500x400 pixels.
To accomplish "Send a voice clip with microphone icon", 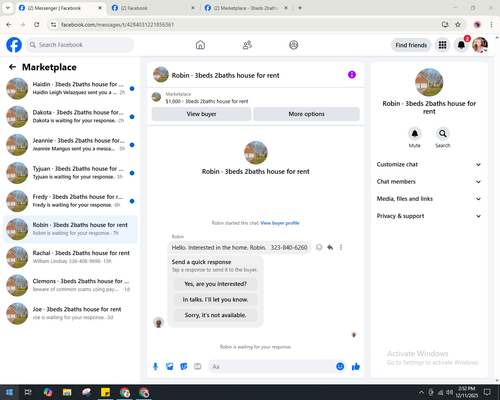I will coord(155,367).
